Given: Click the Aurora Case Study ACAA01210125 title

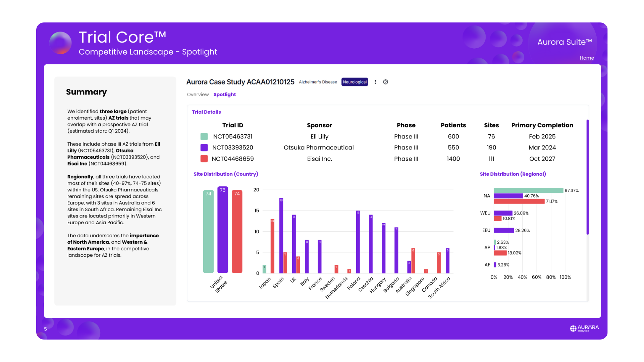Looking at the screenshot, I should pos(240,82).
